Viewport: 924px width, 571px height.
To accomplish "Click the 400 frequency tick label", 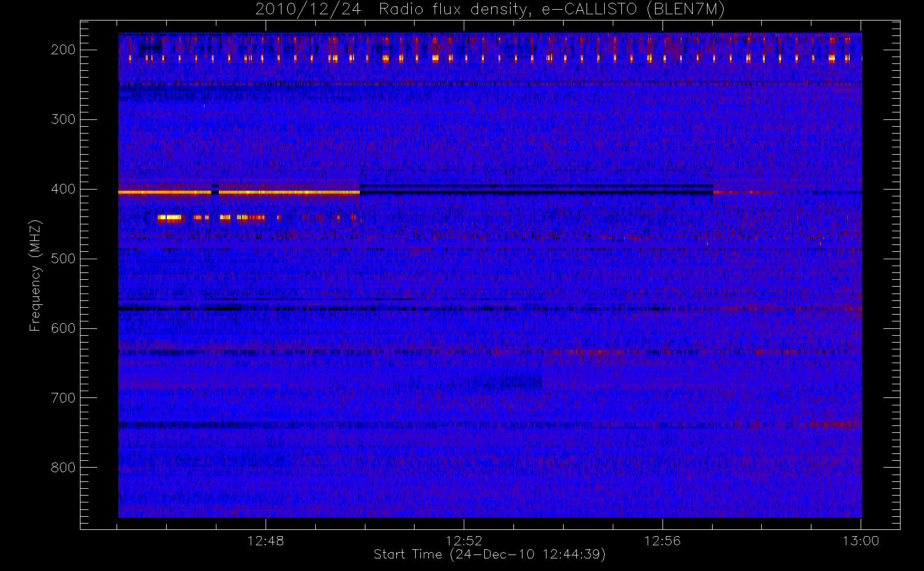I will point(63,189).
